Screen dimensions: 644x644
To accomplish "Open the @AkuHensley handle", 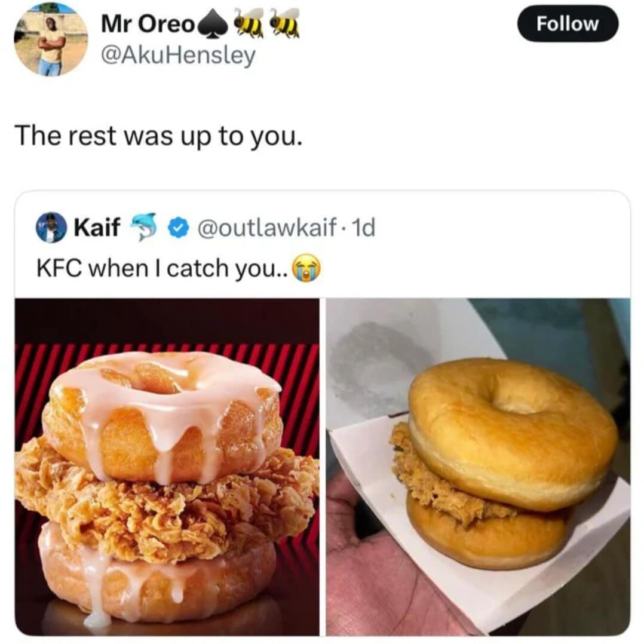I will 178,56.
